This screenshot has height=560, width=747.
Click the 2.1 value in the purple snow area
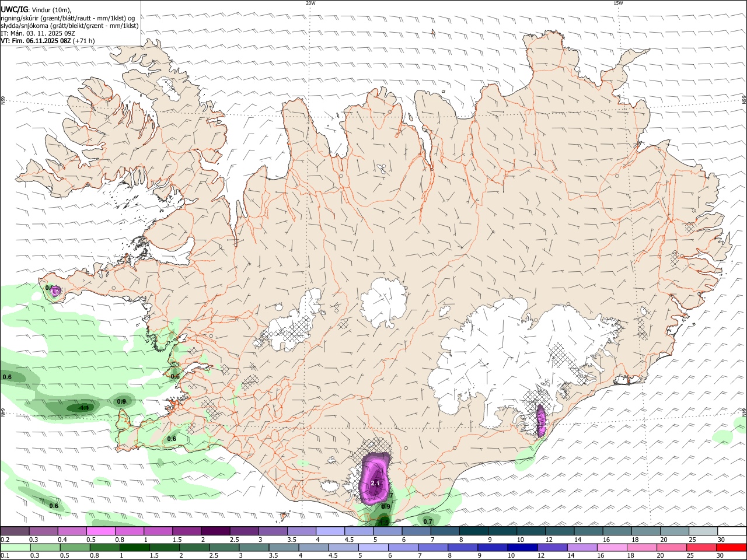click(x=375, y=483)
